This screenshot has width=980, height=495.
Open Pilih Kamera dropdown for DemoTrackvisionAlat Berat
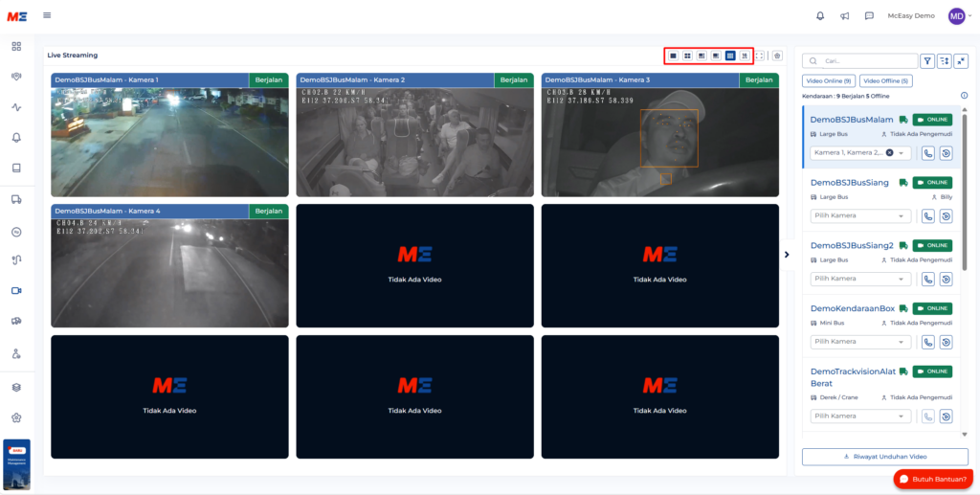point(860,416)
